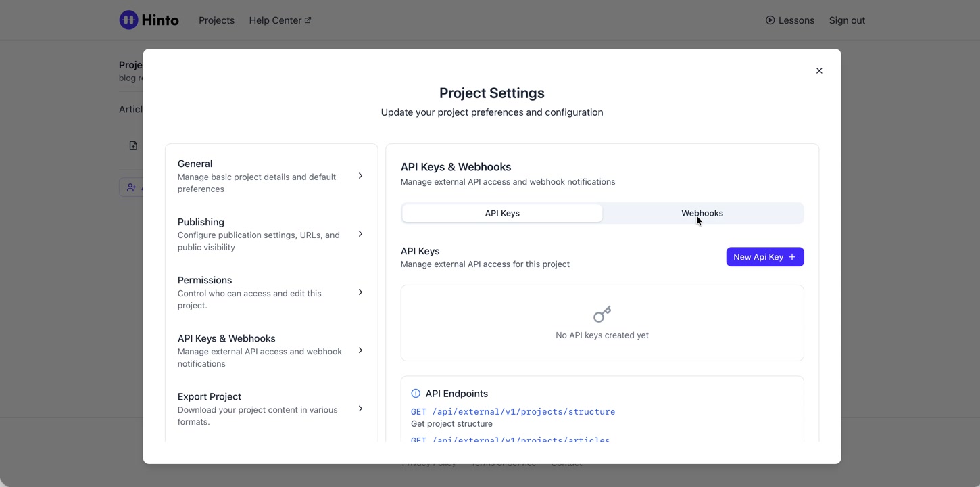Click the API Endpoints info icon
The width and height of the screenshot is (980, 487).
[x=416, y=394]
